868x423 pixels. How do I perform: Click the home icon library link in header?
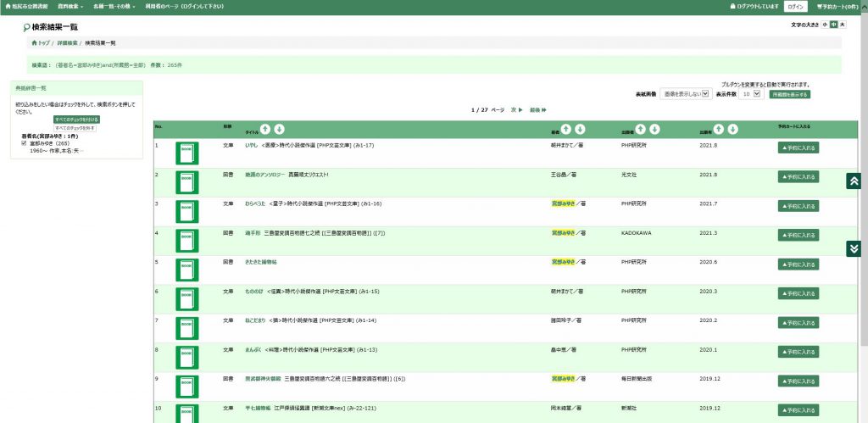click(27, 7)
